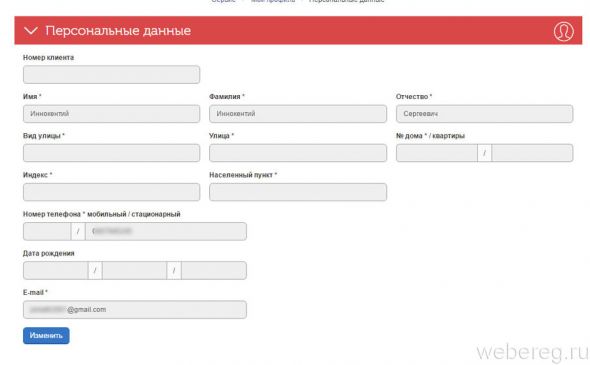Focus the Имя field
The image size is (590, 365).
point(111,114)
